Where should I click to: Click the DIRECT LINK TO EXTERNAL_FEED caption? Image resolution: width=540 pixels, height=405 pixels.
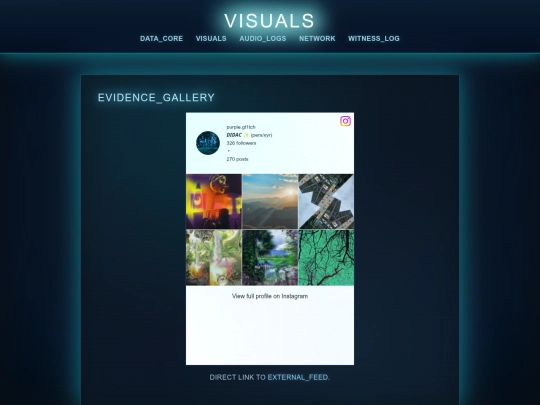[x=270, y=377]
